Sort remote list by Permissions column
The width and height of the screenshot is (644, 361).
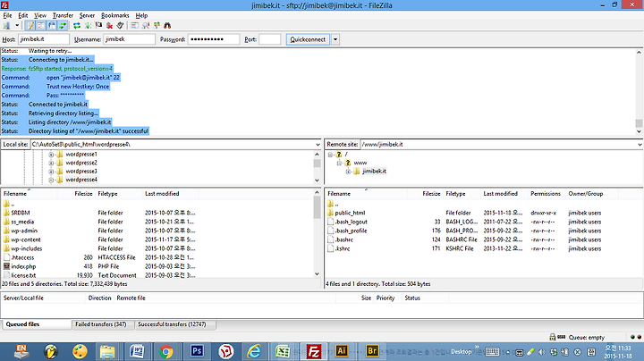click(546, 194)
